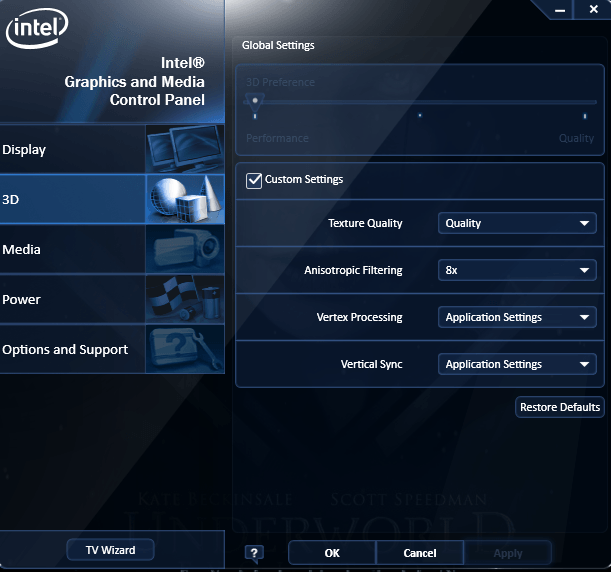Open the Media section
Screen dimensions: 611x572
pyautogui.click(x=112, y=249)
